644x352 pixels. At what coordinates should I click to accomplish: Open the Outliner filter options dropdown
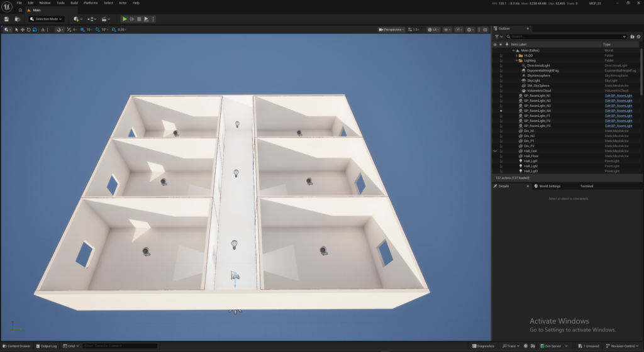[498, 36]
